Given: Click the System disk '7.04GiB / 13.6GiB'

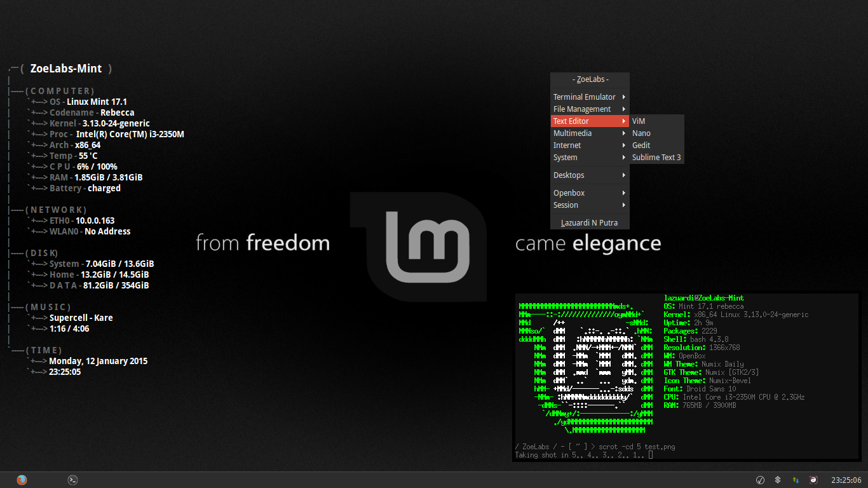Looking at the screenshot, I should (119, 264).
